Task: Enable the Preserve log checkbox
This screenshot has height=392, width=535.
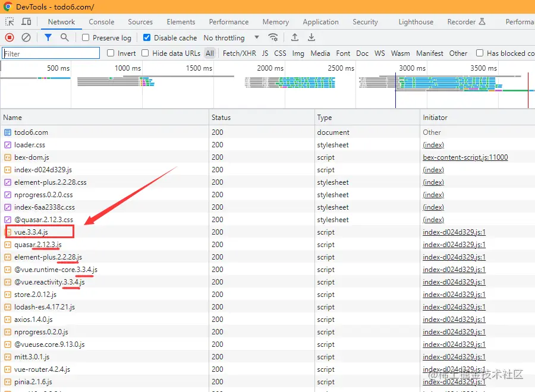Action: 86,37
